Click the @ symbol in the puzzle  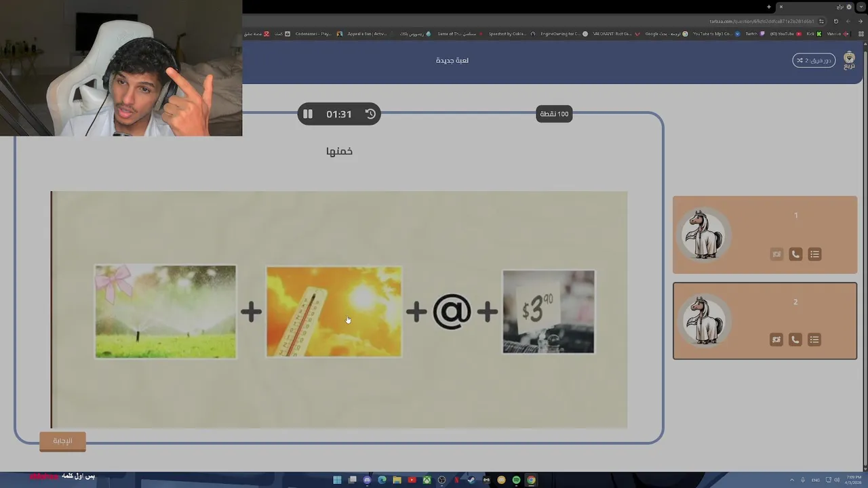(x=452, y=311)
